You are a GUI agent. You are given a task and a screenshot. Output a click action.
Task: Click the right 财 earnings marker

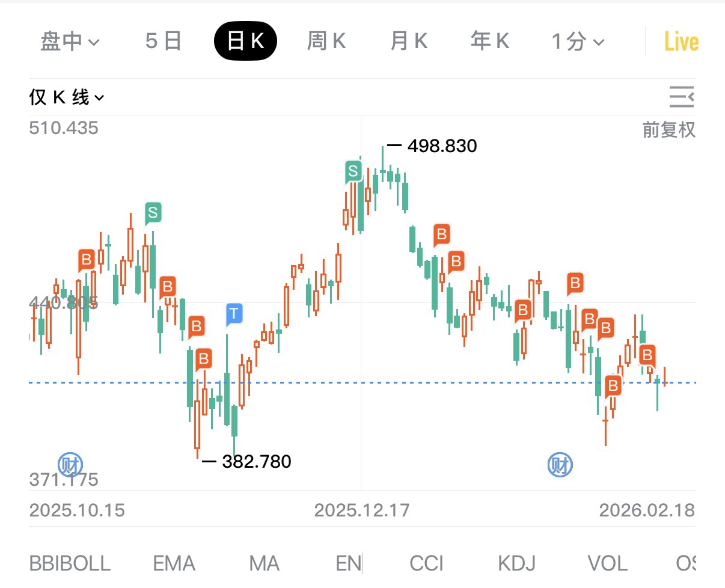[x=560, y=465]
